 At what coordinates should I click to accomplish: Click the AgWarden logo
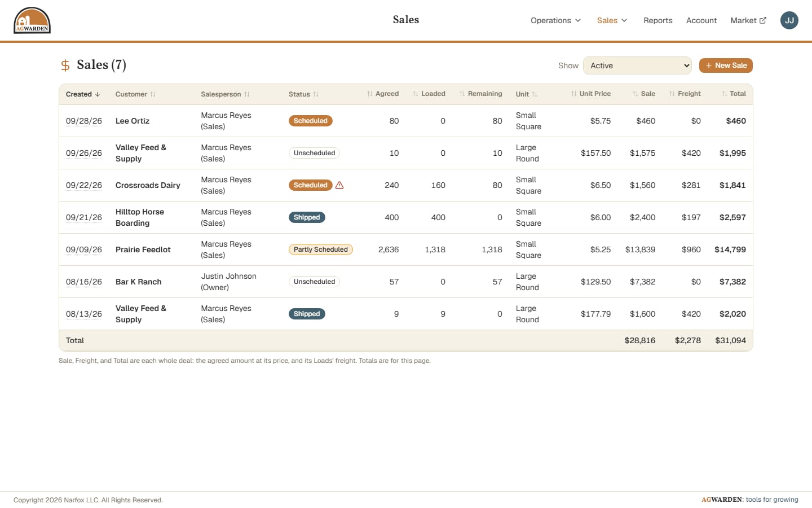click(x=32, y=20)
